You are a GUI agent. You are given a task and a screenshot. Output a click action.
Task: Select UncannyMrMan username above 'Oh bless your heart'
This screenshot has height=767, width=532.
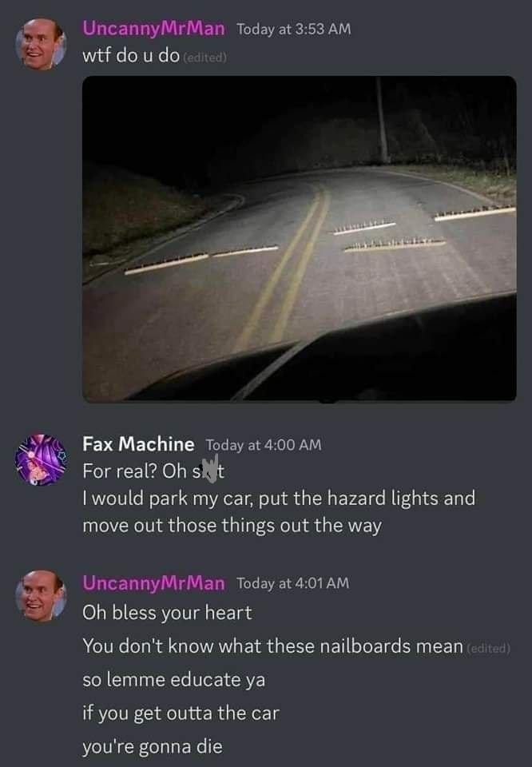(x=153, y=582)
